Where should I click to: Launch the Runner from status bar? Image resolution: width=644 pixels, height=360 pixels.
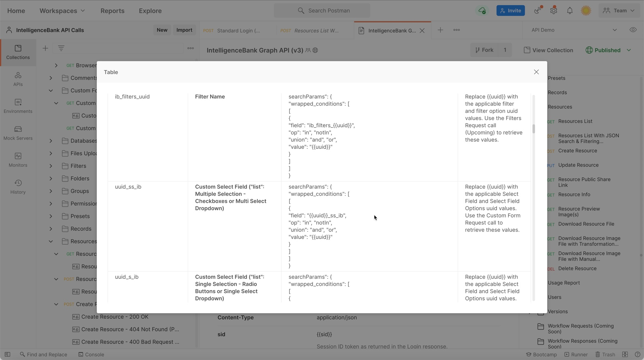click(576, 355)
